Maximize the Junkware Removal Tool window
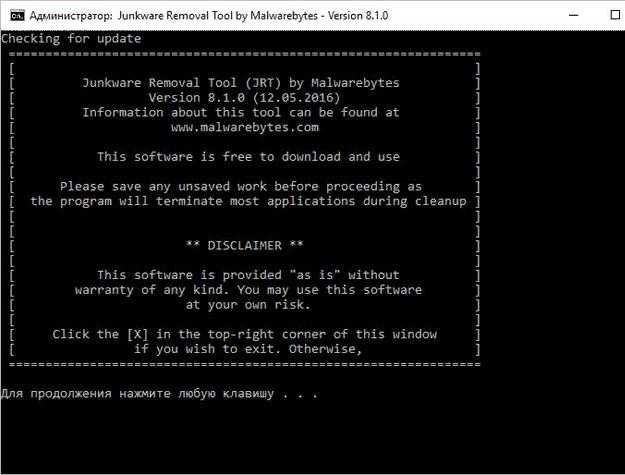Image resolution: width=625 pixels, height=475 pixels. tap(615, 15)
